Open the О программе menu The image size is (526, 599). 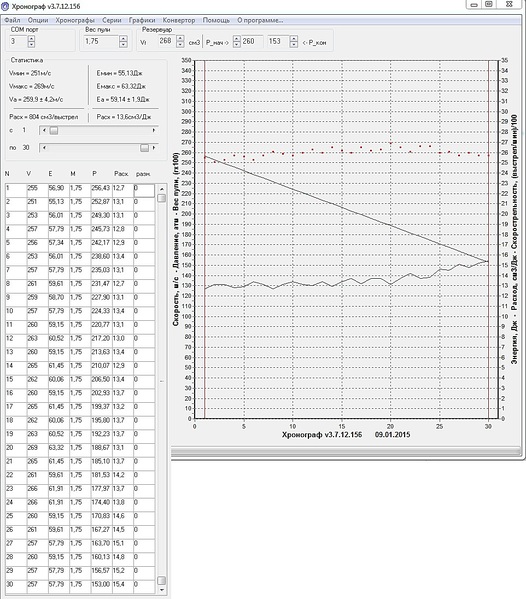[260, 20]
